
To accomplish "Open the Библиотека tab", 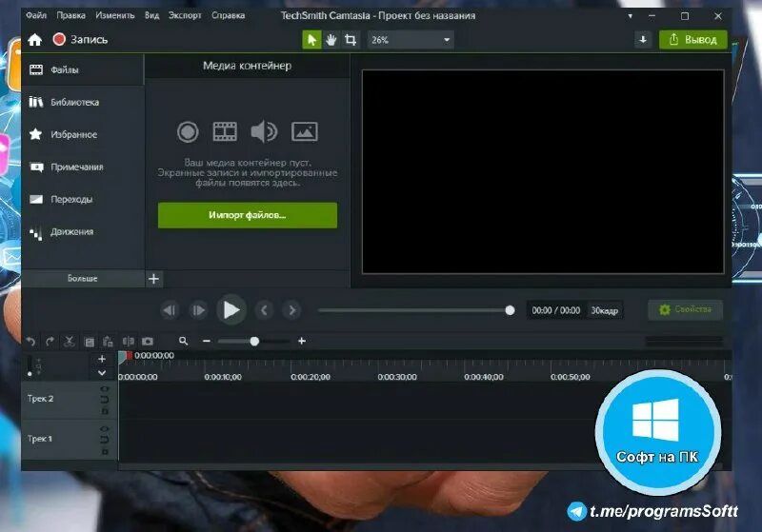I will [x=83, y=102].
